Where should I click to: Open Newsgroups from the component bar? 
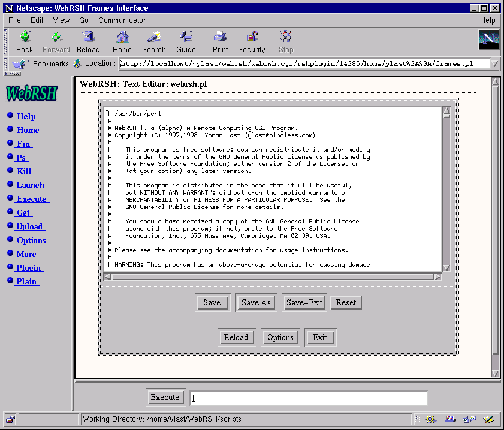coord(469,419)
